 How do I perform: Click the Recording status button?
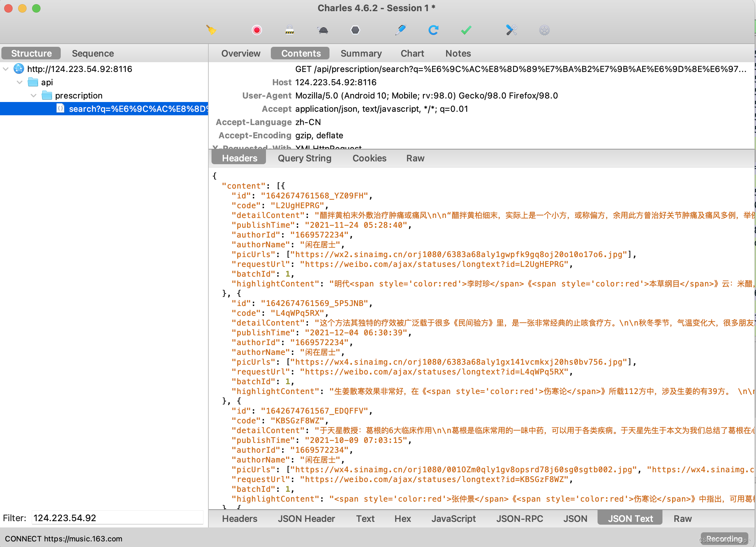[x=724, y=538]
